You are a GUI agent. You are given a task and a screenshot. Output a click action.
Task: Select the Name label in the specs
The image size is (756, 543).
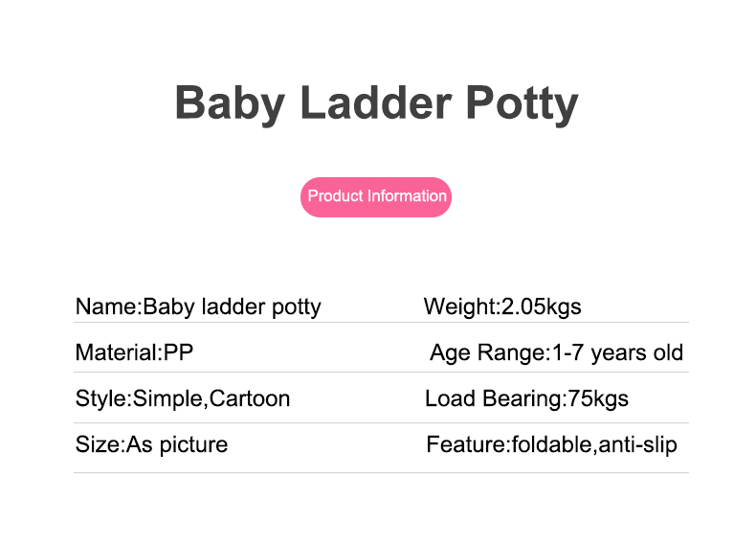click(106, 307)
